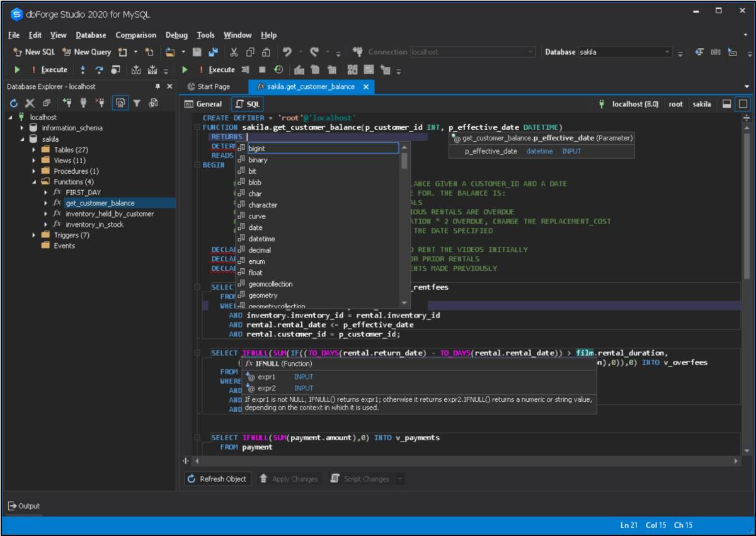Toggle the single pane layout button
756x536 pixels.
[x=743, y=103]
